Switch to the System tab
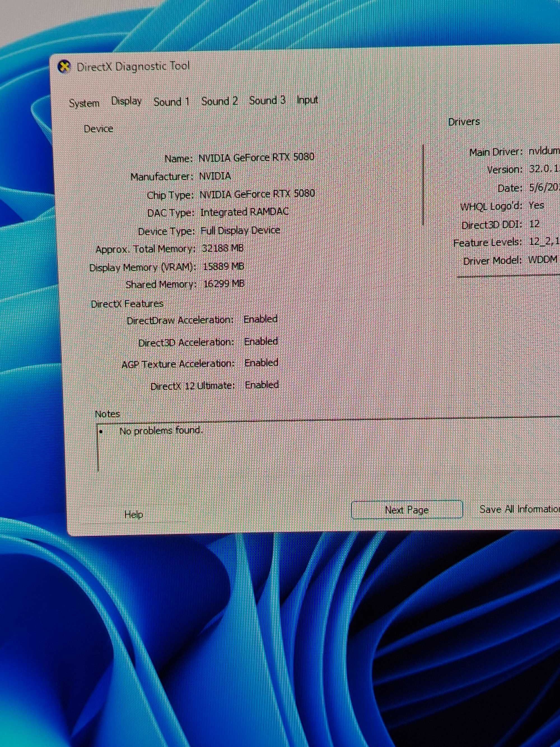 [x=84, y=103]
